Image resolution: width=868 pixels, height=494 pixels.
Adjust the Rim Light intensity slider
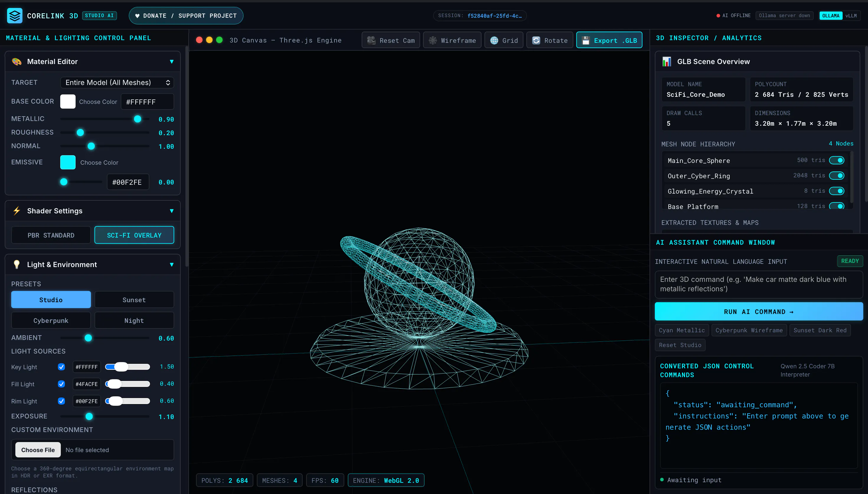[127, 401]
